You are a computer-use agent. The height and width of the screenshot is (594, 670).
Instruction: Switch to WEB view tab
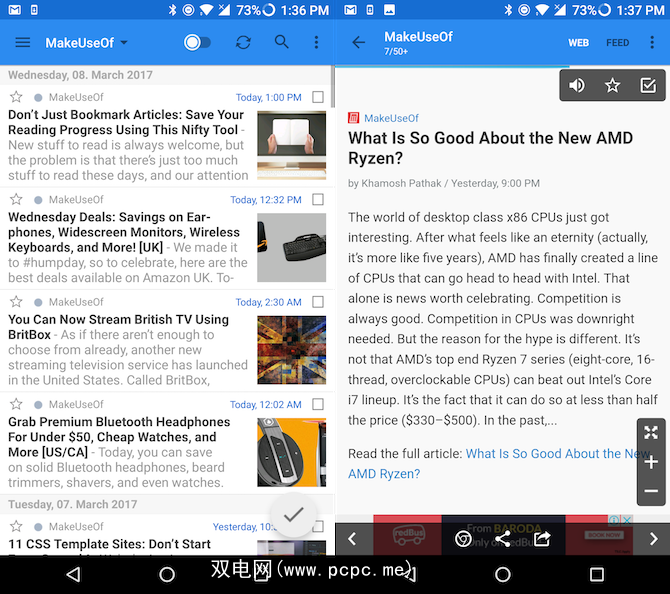click(x=579, y=43)
